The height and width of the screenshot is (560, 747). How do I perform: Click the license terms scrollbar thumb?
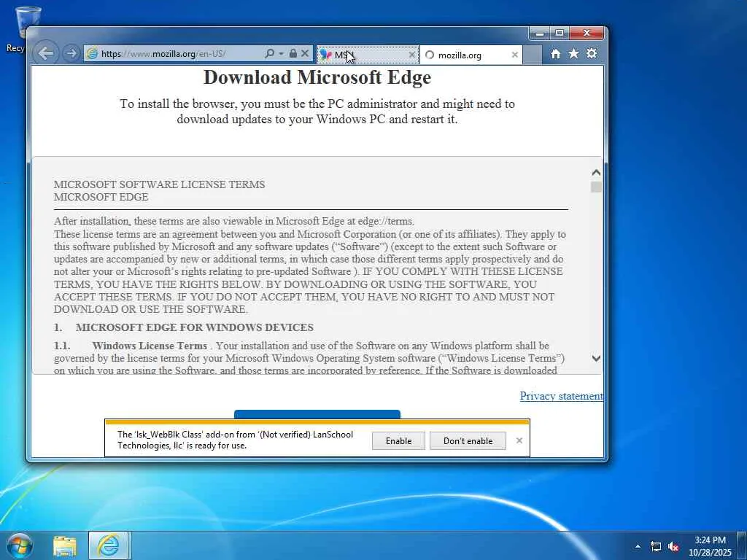coord(596,187)
